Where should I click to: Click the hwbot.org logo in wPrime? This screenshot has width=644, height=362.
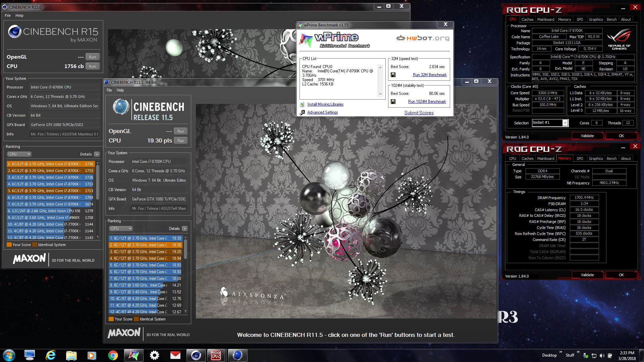pos(423,38)
